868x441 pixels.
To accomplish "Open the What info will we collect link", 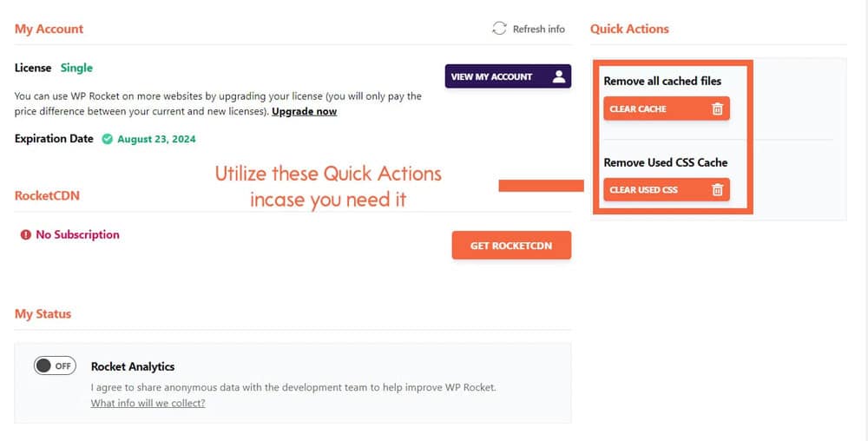I will coord(148,403).
